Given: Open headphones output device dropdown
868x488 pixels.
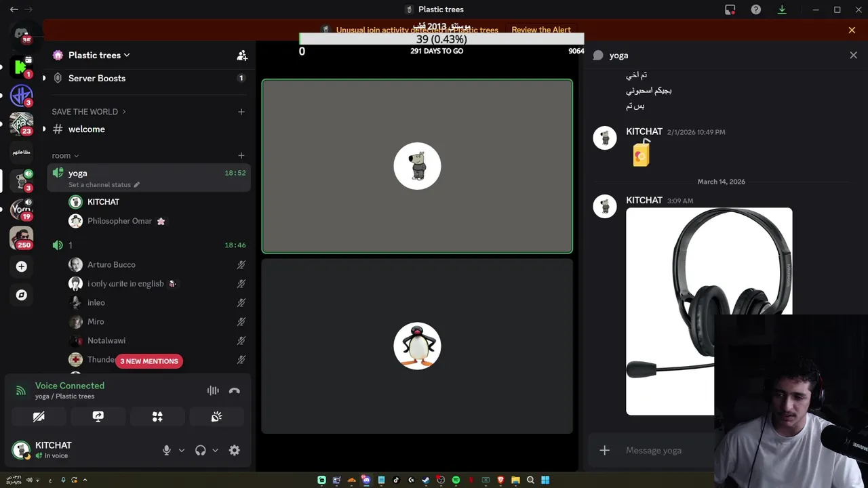Looking at the screenshot, I should (215, 450).
